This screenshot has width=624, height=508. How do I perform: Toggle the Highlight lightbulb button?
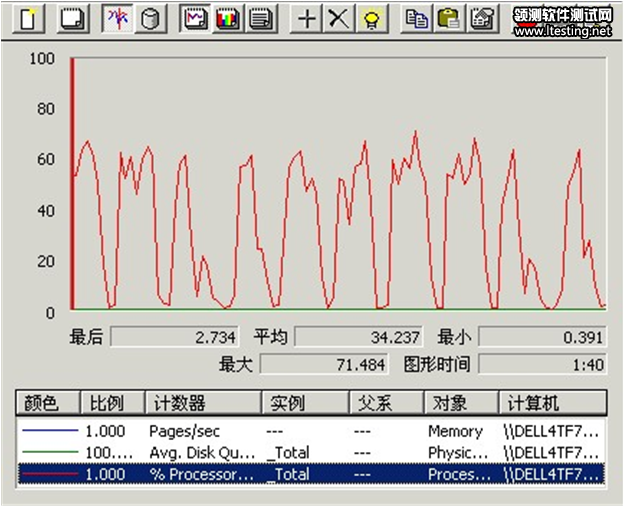[x=371, y=19]
